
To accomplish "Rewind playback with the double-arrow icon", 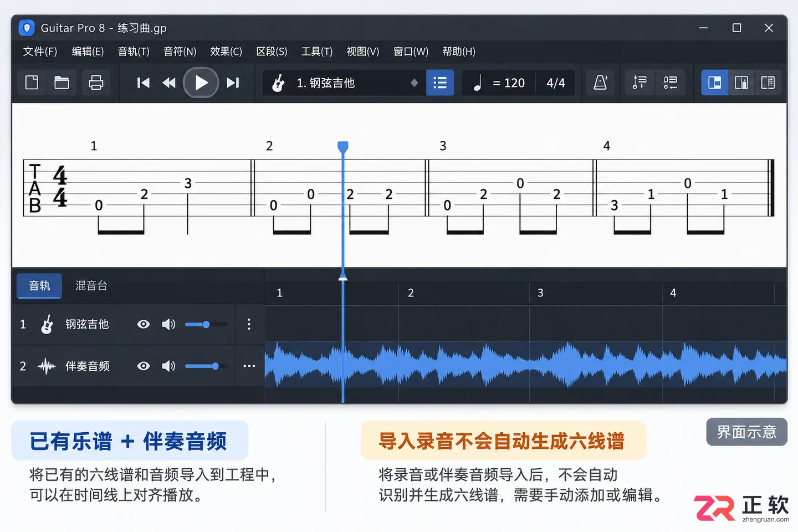I will coord(169,83).
